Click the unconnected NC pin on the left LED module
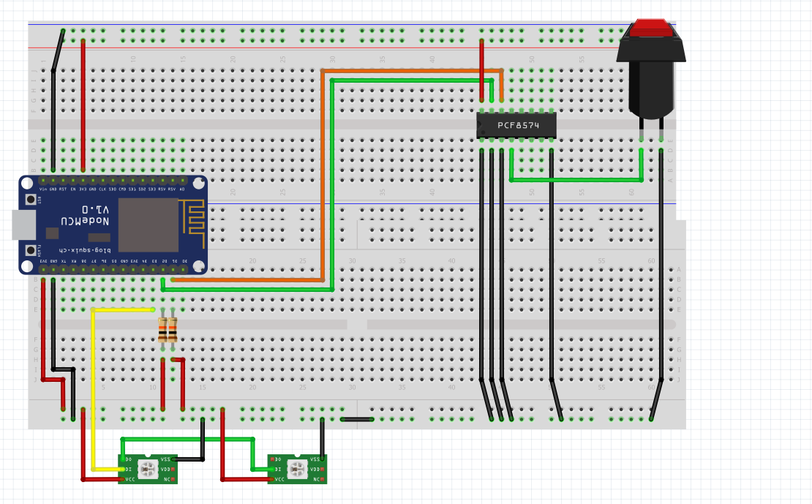Viewport: 812px width, 504px height. tap(173, 479)
